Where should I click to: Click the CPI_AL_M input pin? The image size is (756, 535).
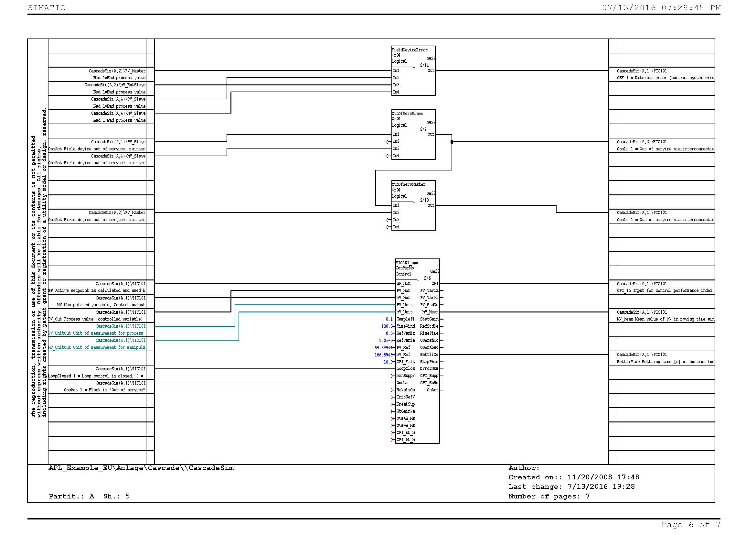[x=405, y=440]
